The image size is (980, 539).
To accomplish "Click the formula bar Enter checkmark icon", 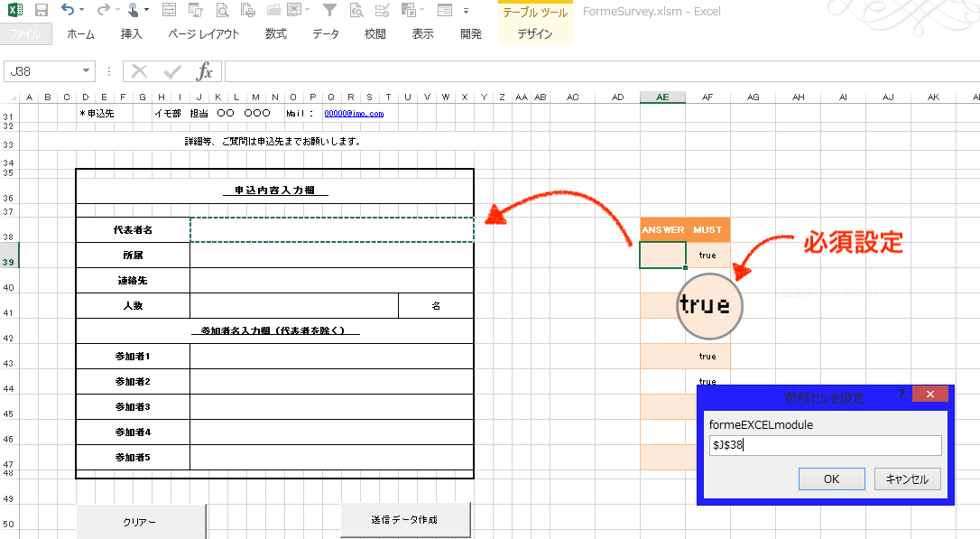I will click(172, 71).
